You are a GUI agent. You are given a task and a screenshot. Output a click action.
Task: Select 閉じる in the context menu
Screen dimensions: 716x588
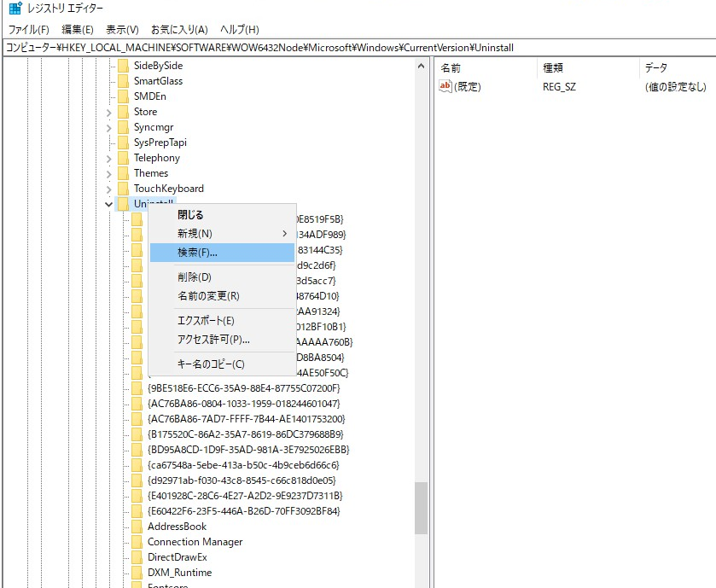(223, 215)
